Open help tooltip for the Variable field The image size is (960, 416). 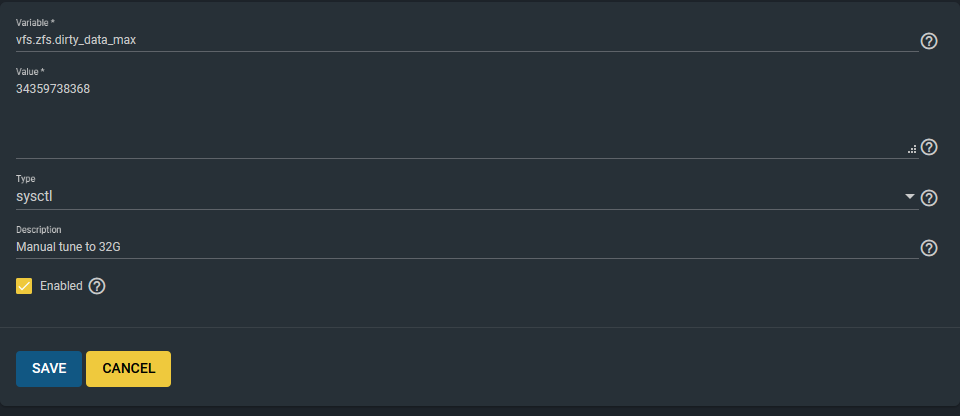tap(928, 41)
